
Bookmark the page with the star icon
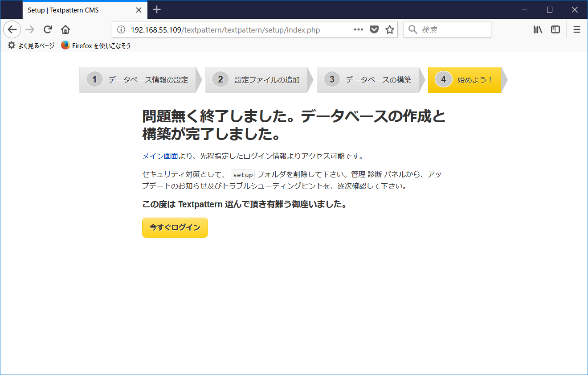[388, 29]
